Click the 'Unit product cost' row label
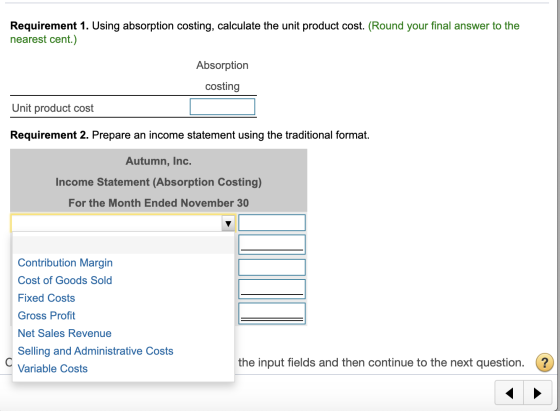 [x=53, y=108]
